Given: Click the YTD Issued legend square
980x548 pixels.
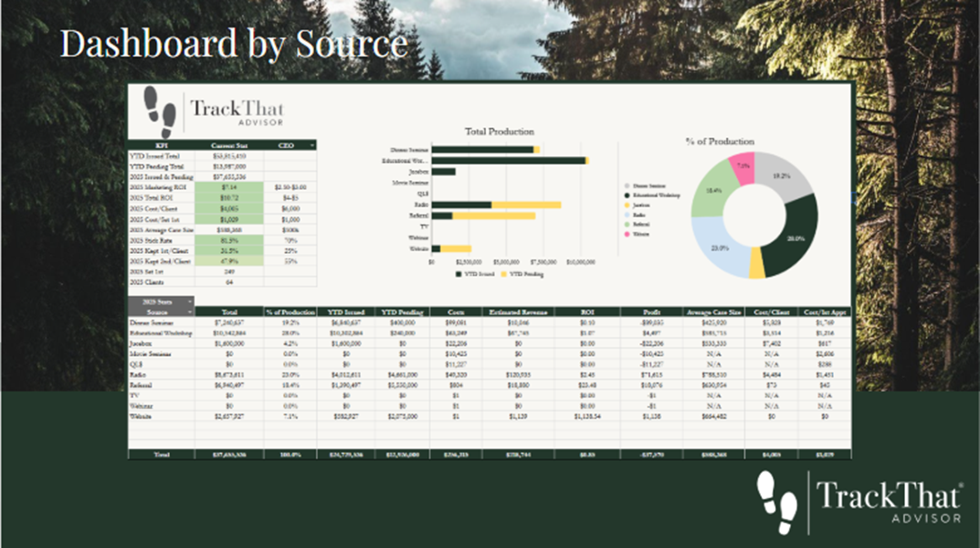Looking at the screenshot, I should (x=458, y=273).
